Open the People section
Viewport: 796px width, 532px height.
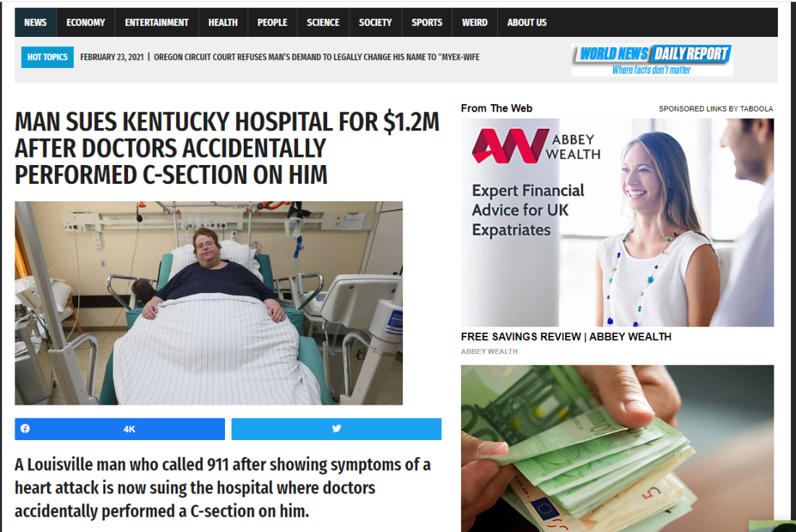click(x=272, y=22)
